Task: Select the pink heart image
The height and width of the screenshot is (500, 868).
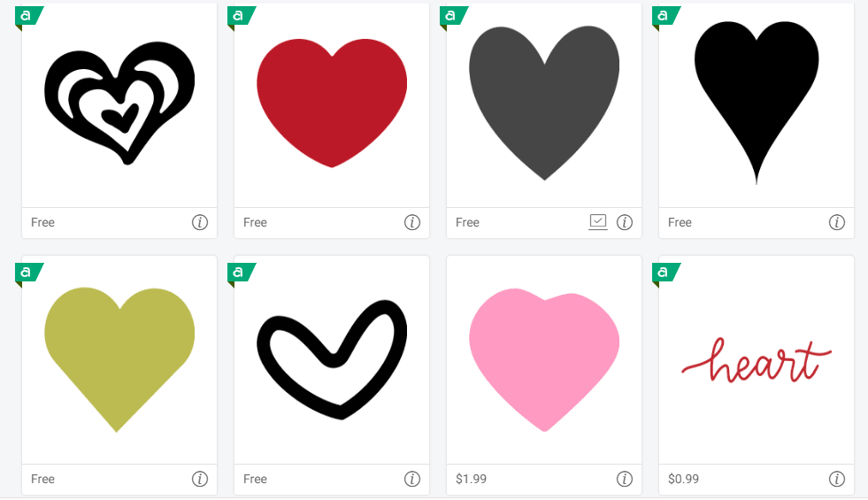Action: point(544,359)
